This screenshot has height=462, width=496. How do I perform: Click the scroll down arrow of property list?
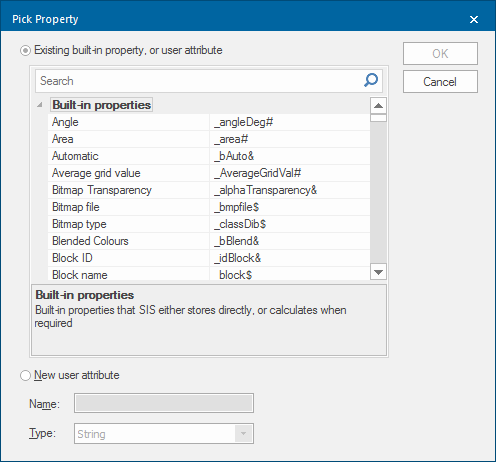[x=378, y=272]
